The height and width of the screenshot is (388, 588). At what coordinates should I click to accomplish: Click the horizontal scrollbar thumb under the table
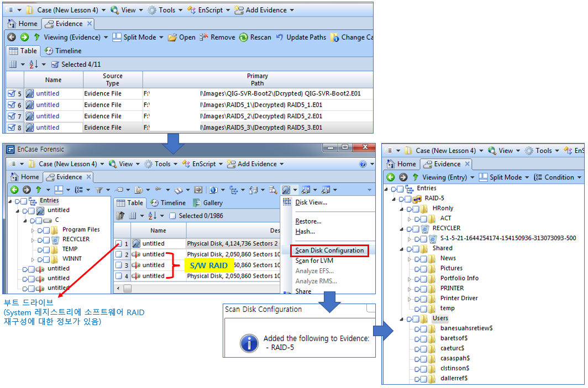pos(128,288)
